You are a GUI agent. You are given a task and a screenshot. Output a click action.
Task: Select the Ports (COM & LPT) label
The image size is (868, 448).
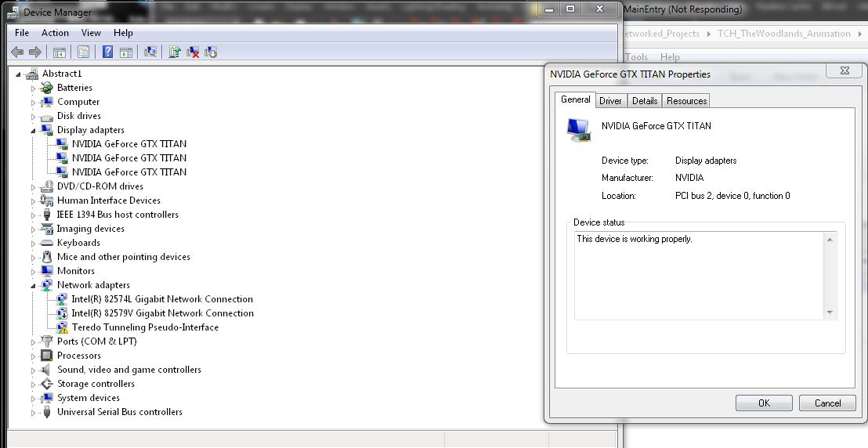coord(97,341)
